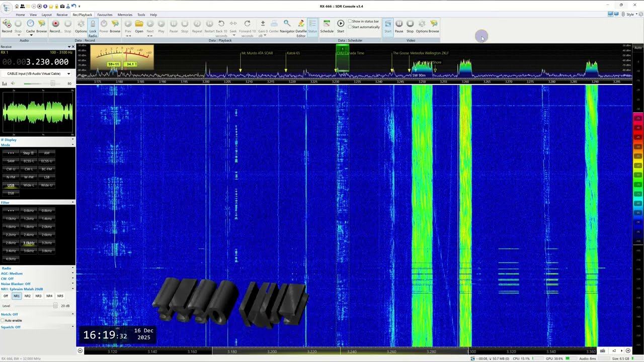
Task: Click the Prev playback icon
Action: [128, 24]
